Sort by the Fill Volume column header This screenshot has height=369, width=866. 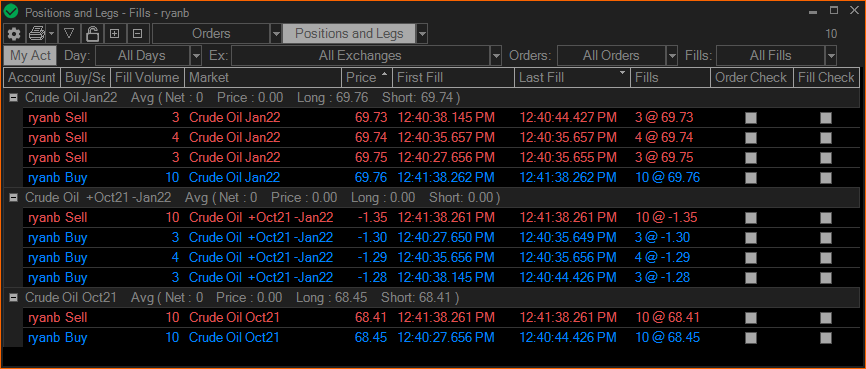click(x=147, y=77)
